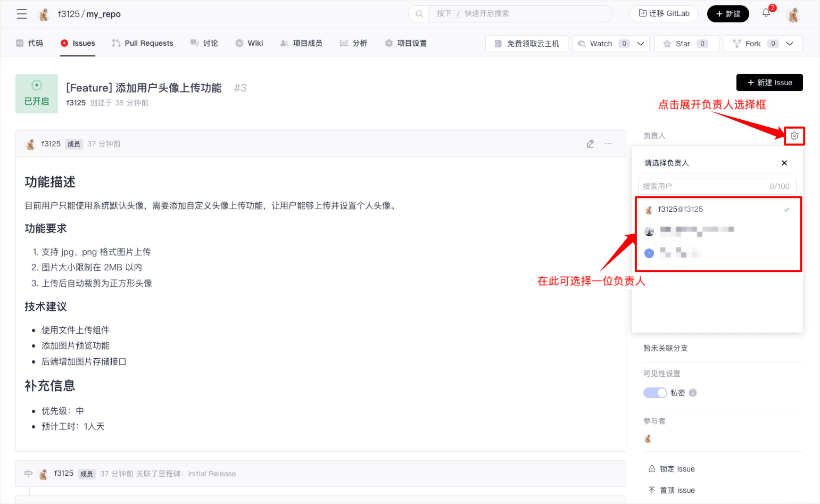Expand the Fork dropdown arrow
Viewport: 820px width, 504px height.
coord(790,44)
